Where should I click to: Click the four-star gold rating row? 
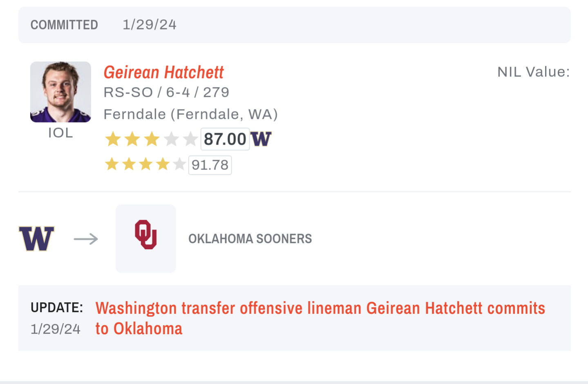click(x=145, y=165)
